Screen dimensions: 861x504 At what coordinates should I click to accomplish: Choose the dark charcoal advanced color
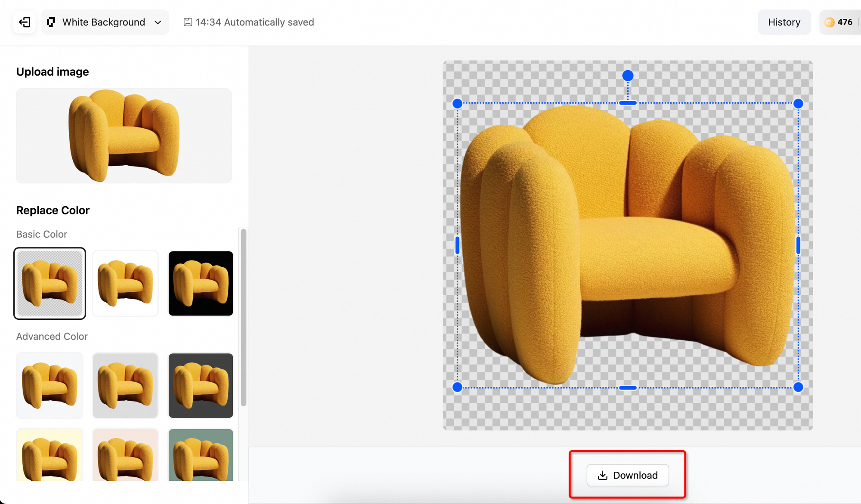201,385
